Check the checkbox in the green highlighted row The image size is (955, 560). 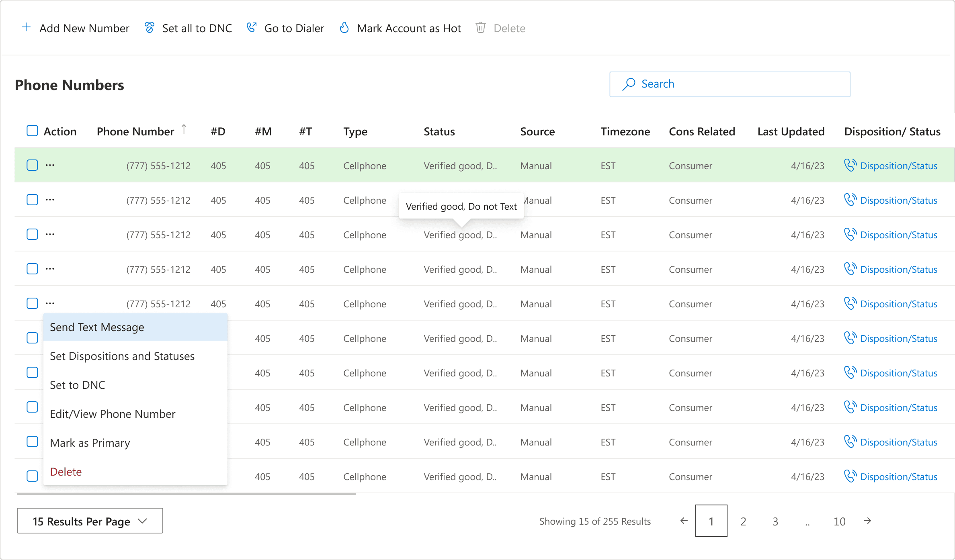click(x=32, y=165)
